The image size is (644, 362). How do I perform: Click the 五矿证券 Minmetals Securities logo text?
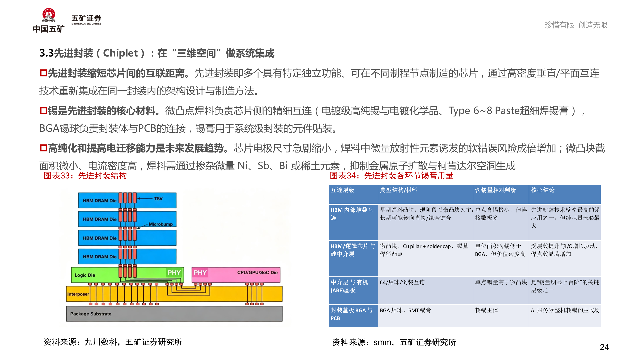tap(86, 20)
